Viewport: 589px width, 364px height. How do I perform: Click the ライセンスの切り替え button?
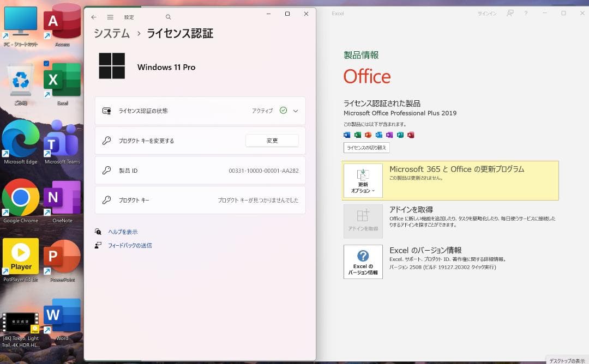366,148
